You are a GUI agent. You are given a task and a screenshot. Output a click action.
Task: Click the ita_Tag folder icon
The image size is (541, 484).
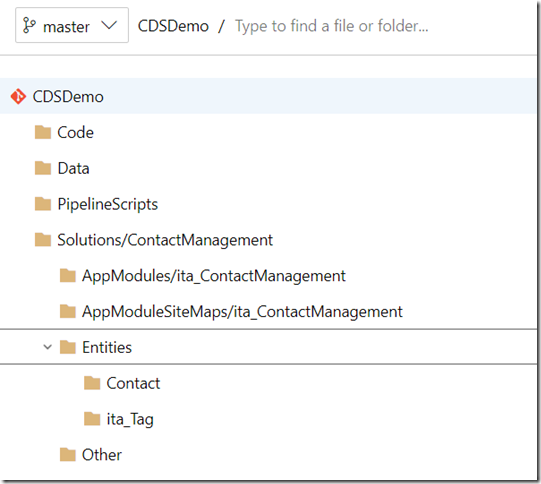tap(92, 419)
